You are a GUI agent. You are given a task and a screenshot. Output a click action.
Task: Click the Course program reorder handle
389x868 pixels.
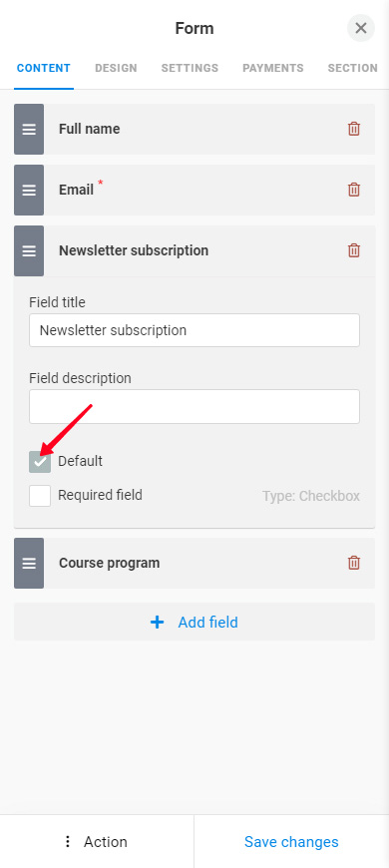(x=29, y=563)
